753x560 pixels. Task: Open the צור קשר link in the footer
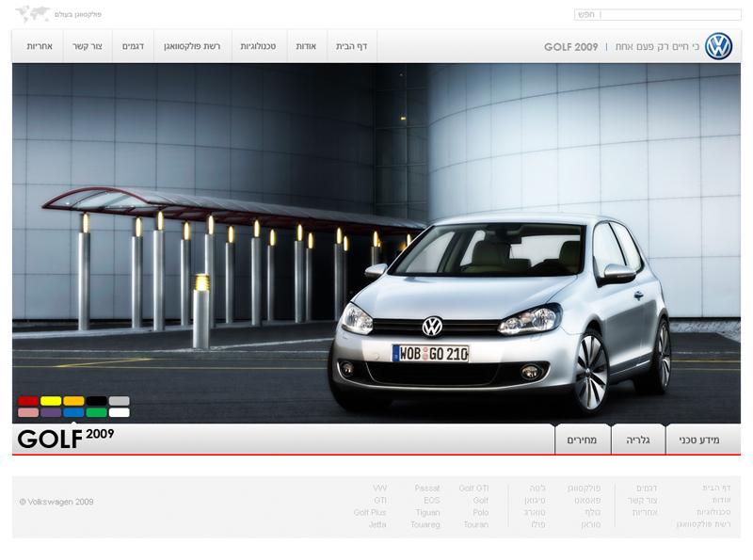point(642,501)
